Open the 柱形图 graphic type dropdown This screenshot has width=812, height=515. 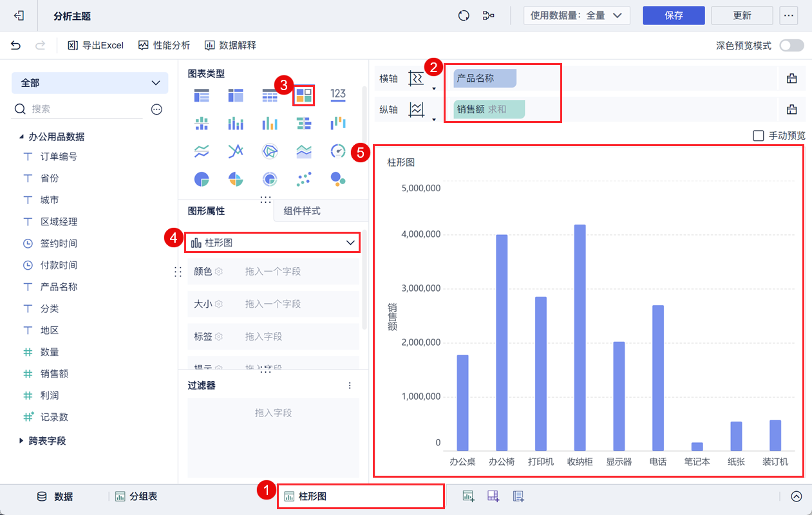[273, 243]
